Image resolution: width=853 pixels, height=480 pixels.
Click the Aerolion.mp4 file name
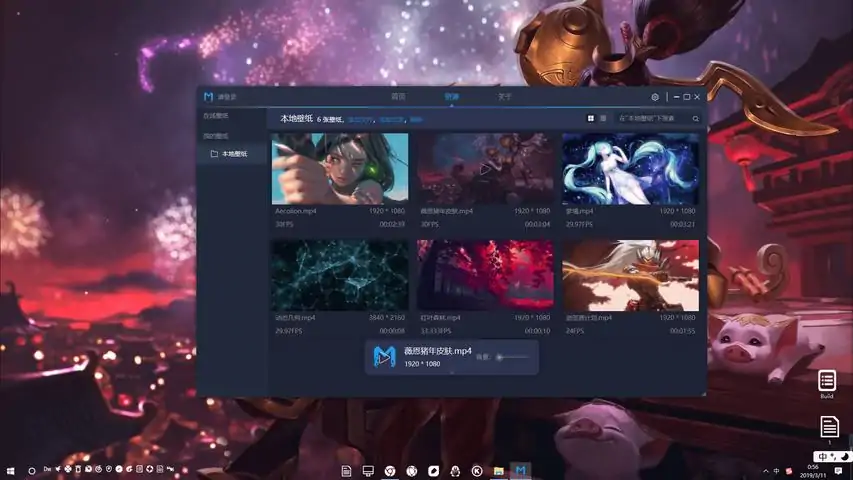(x=295, y=211)
